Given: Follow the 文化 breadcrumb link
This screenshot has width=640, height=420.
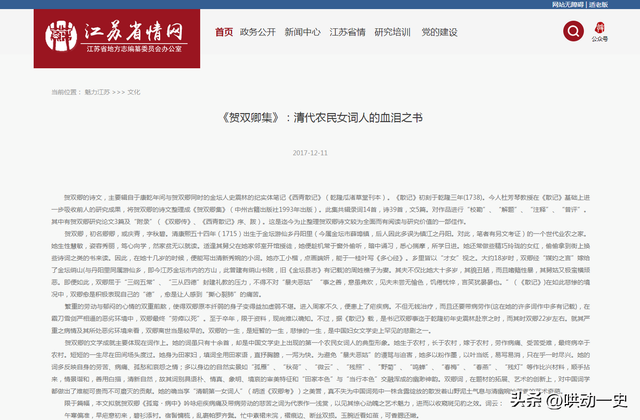Looking at the screenshot, I should (134, 92).
